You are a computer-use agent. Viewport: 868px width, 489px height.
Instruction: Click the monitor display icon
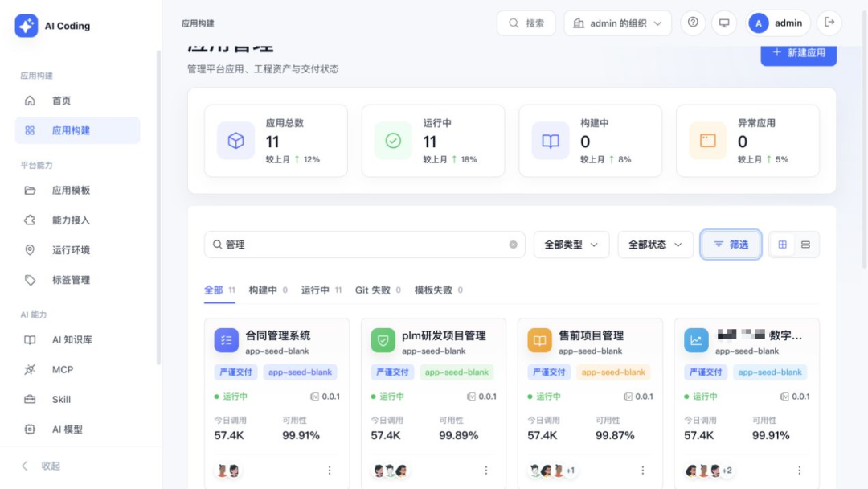pos(724,23)
